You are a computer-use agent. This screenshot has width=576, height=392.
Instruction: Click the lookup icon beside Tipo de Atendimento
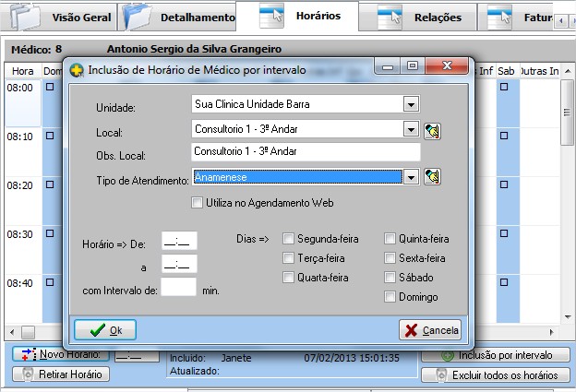click(x=432, y=177)
